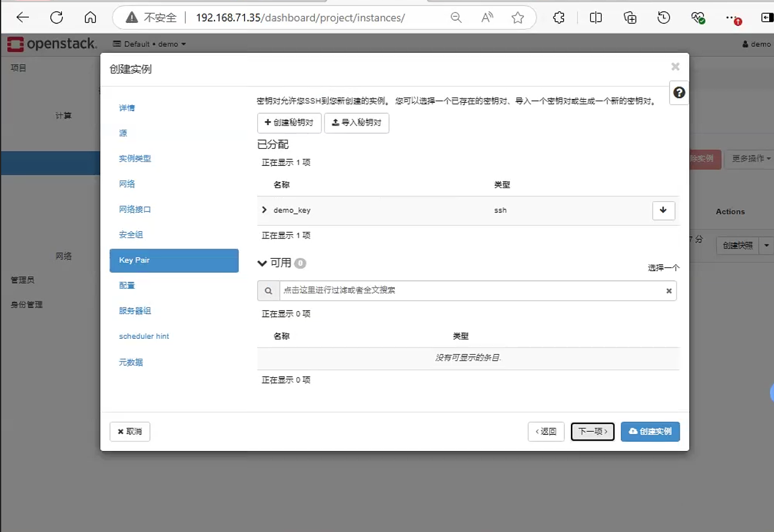Open the 更多操作 dropdown
This screenshot has width=774, height=532.
click(x=749, y=159)
